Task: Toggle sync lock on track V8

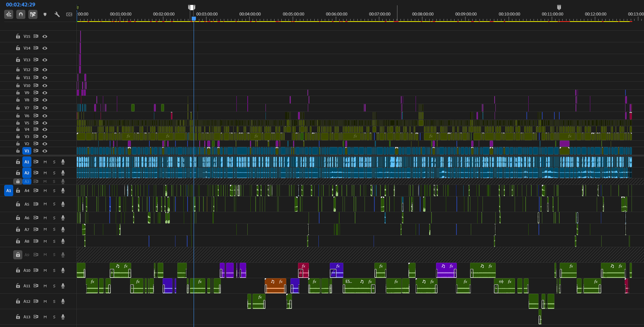Action: pyautogui.click(x=36, y=100)
